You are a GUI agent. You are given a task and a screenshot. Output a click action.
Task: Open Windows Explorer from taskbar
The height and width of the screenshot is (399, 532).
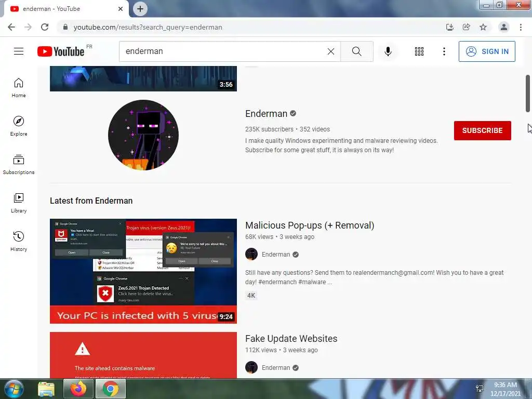(46, 389)
